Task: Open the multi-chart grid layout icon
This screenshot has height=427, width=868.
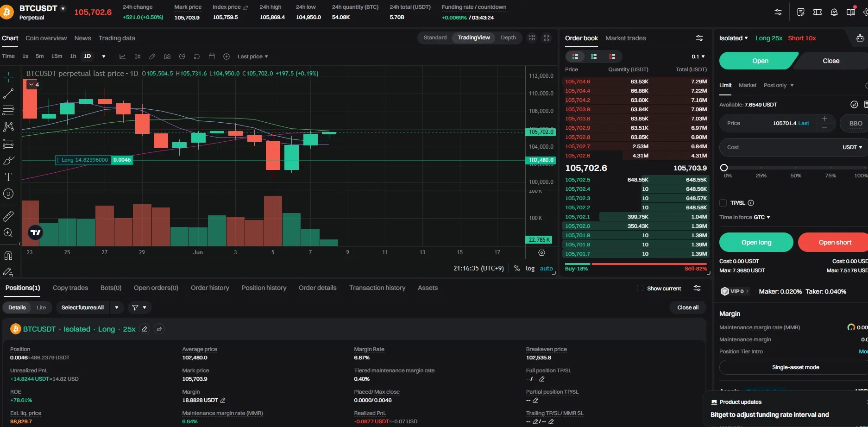Action: tap(532, 38)
